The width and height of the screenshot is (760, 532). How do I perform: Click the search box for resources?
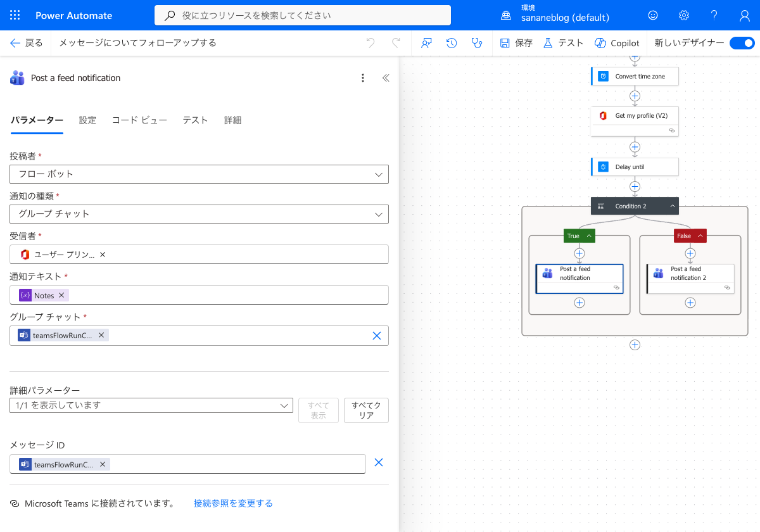coord(303,15)
